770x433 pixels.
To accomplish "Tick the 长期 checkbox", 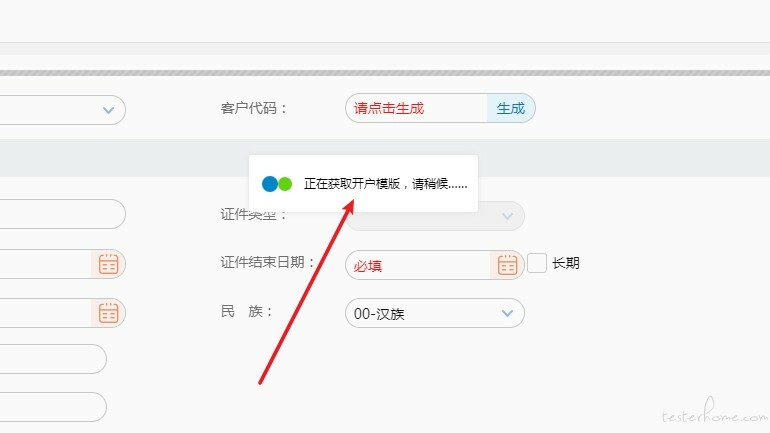I will (x=537, y=263).
